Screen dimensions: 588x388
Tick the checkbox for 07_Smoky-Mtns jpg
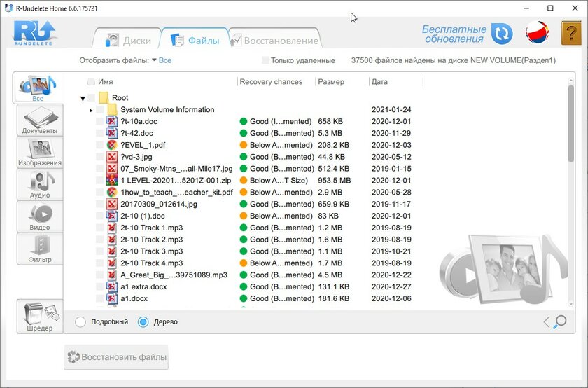pos(99,169)
